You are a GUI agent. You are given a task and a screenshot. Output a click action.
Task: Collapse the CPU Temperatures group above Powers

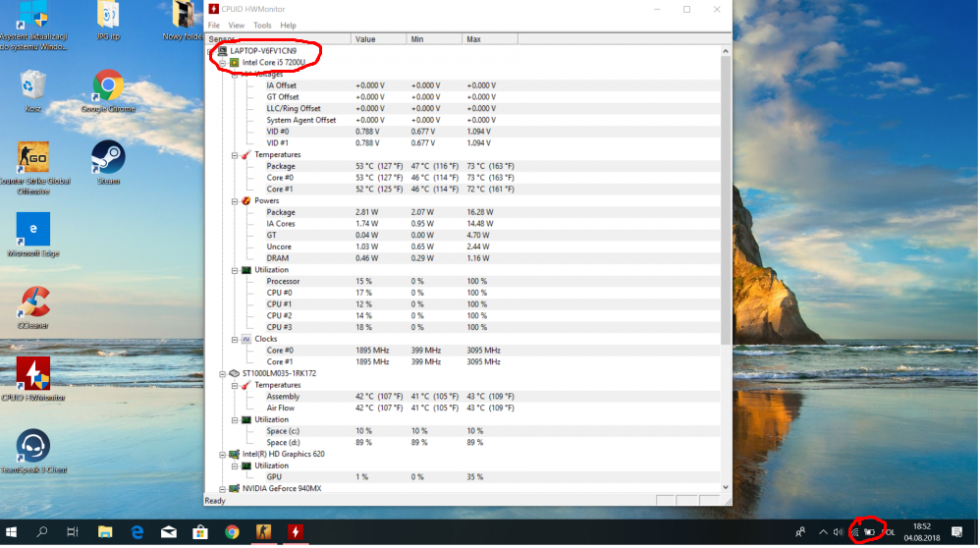[x=234, y=154]
